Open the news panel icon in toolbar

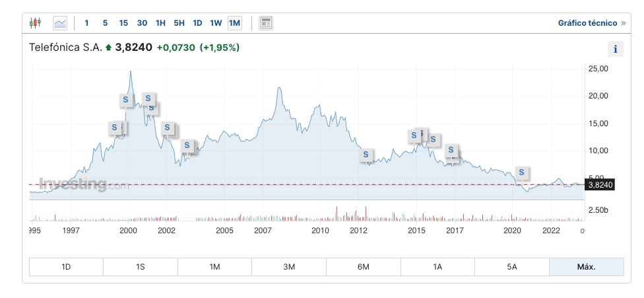(266, 23)
